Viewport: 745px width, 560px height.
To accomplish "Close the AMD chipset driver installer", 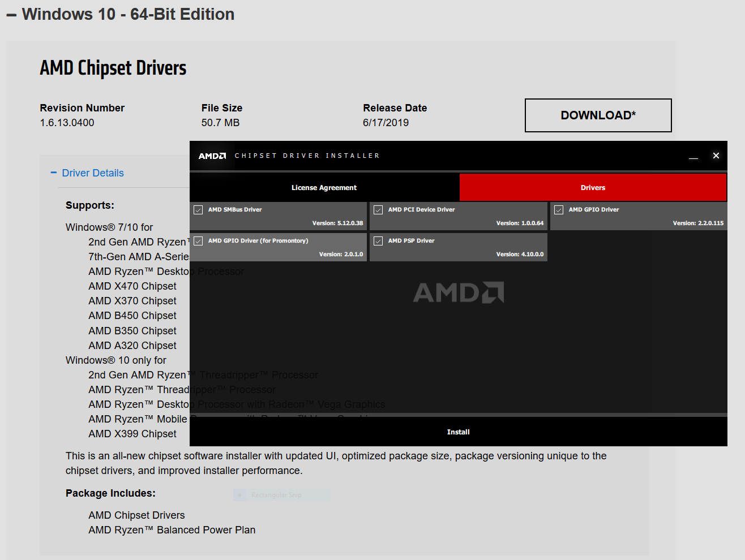I will 716,156.
